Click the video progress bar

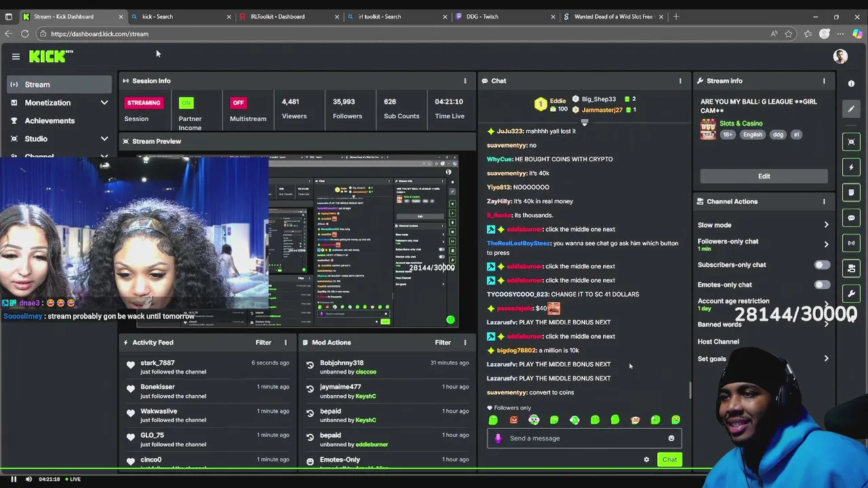click(x=434, y=469)
